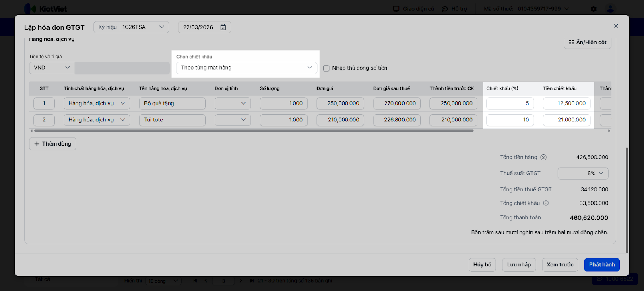Click the table's horizontal scrollbar
The height and width of the screenshot is (291, 644).
coord(254,131)
